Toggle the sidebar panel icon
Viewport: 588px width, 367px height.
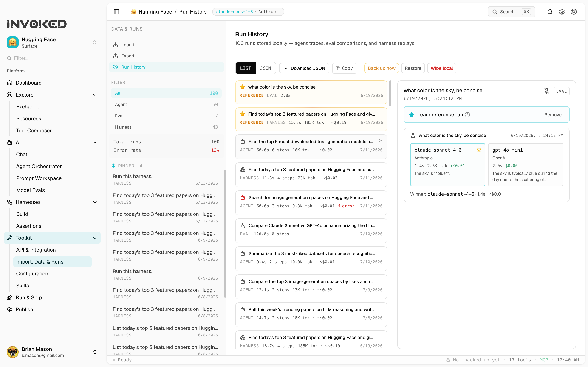116,12
